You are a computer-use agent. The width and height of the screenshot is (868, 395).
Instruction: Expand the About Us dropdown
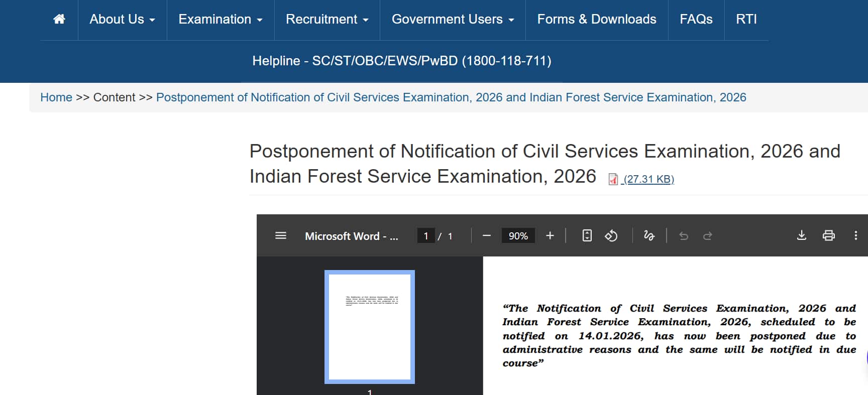coord(122,19)
